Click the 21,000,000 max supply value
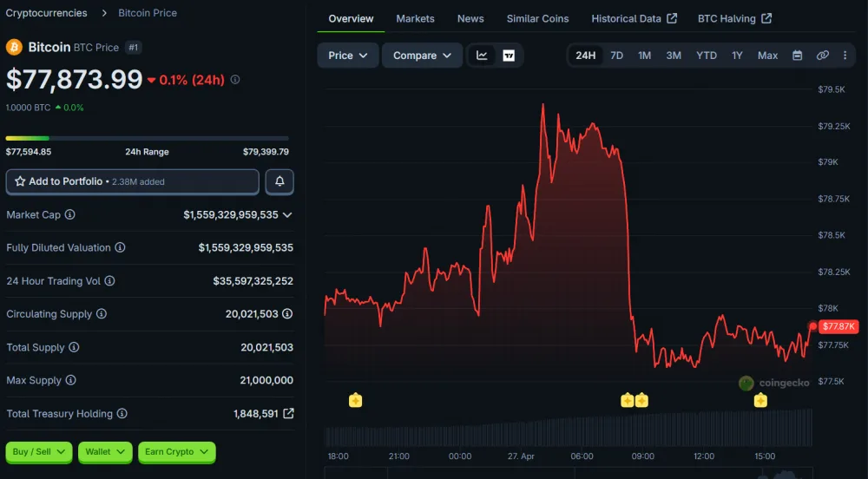 pyautogui.click(x=266, y=380)
